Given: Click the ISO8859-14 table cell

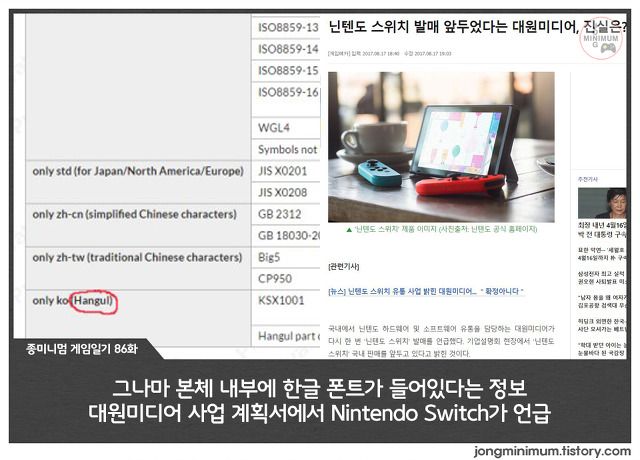Looking at the screenshot, I should (x=286, y=49).
